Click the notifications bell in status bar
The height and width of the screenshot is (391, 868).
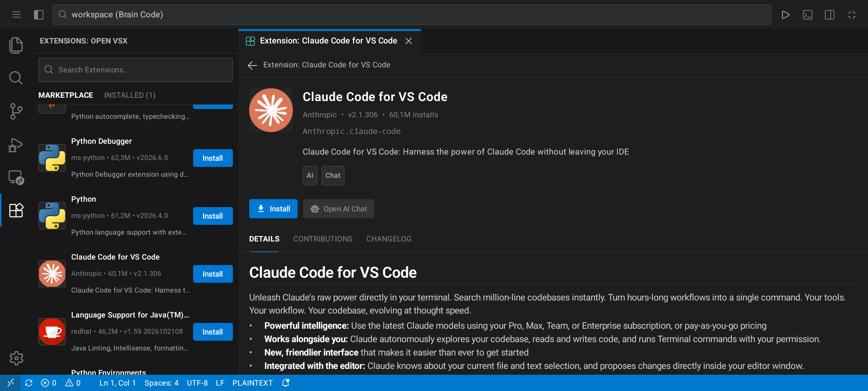(x=286, y=383)
